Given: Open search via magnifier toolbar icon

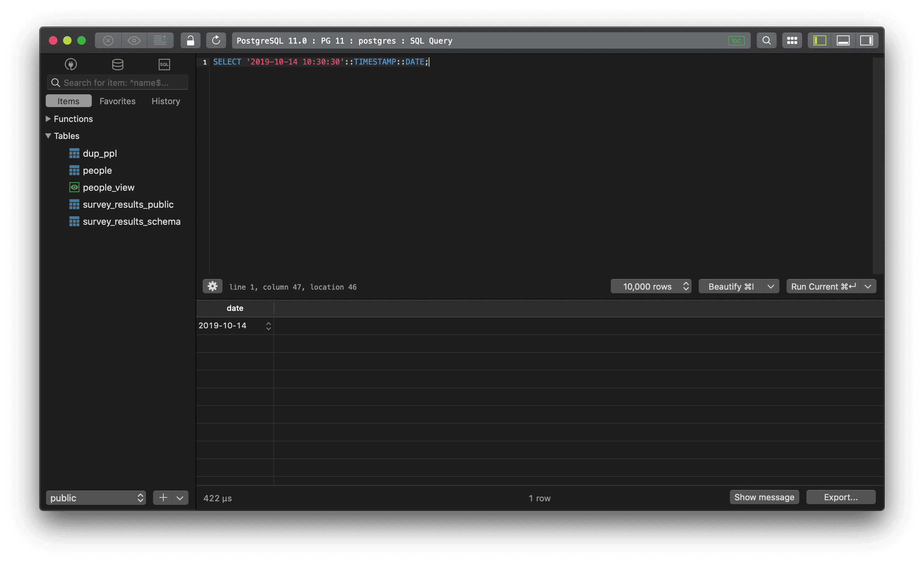Looking at the screenshot, I should (766, 40).
